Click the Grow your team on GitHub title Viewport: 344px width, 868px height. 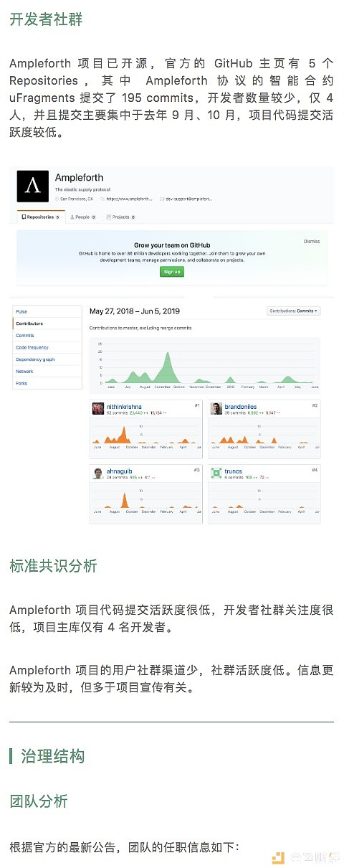point(171,245)
